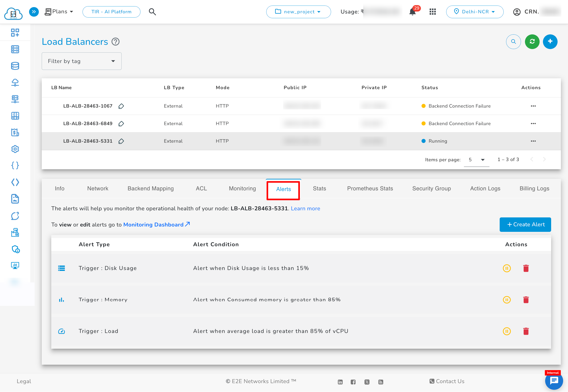Pause the Disk Usage alert
The height and width of the screenshot is (392, 568).
(507, 268)
